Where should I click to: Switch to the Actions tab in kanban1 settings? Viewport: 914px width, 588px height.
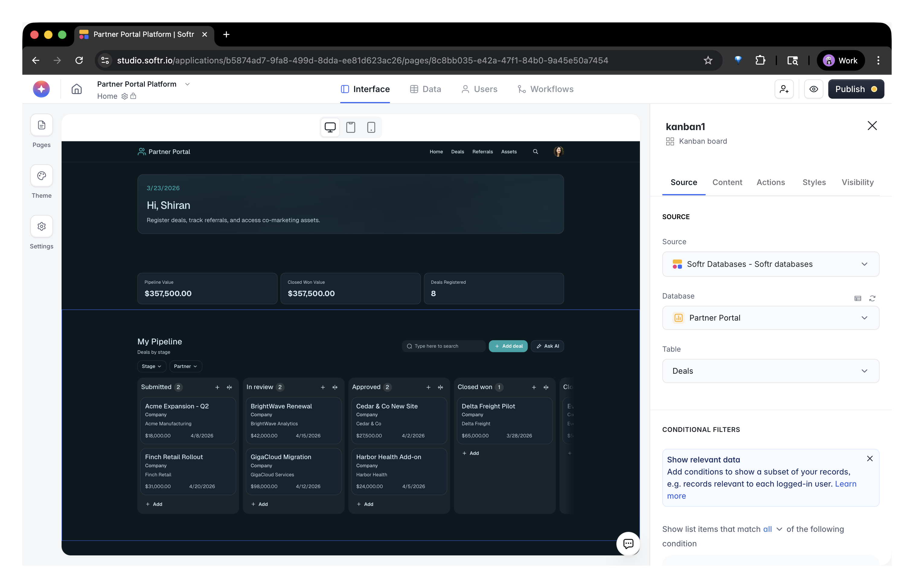tap(770, 182)
